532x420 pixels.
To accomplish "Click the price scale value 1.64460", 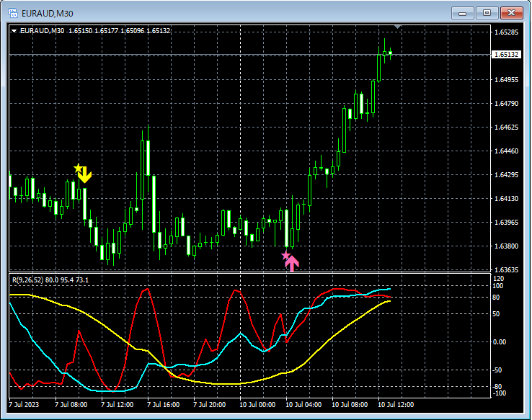I will point(506,151).
